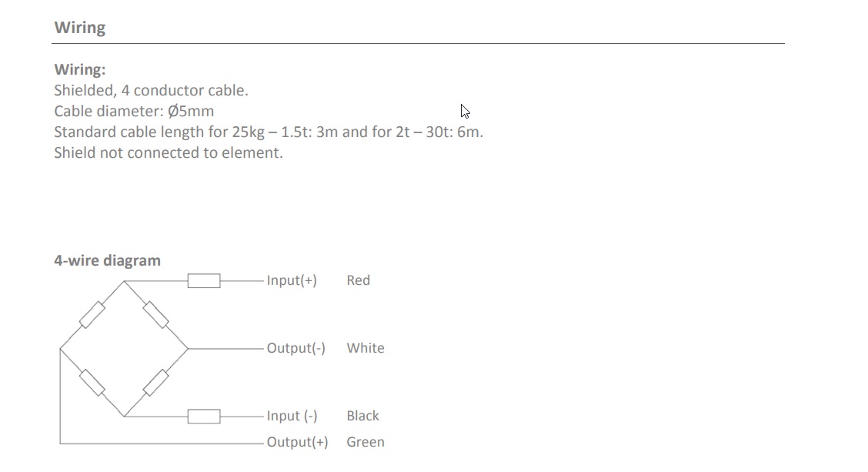Click 'Shield not connected to element.' text
Image resolution: width=868 pixels, height=472 pixels.
point(168,152)
